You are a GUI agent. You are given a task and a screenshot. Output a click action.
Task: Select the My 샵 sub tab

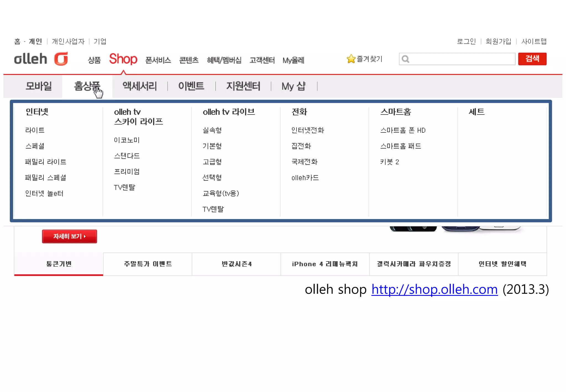(x=294, y=86)
